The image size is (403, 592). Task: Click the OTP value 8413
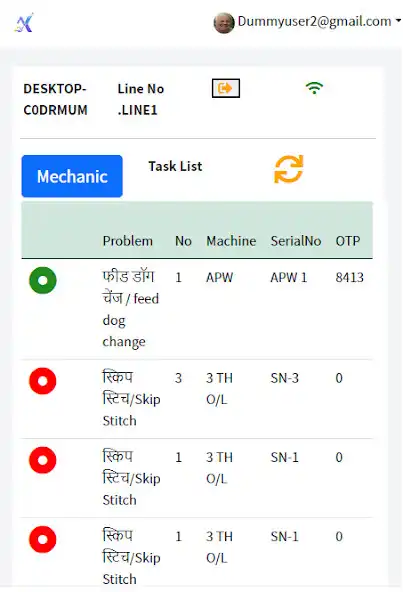pos(349,278)
